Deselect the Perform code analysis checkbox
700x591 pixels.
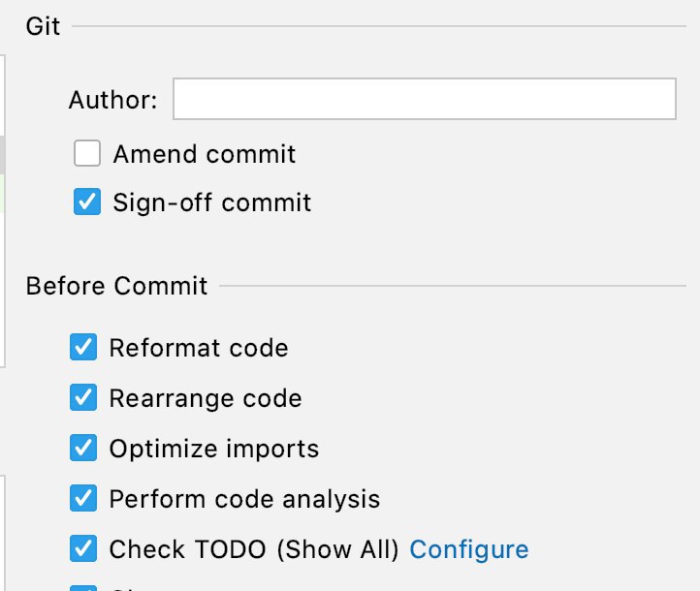point(83,498)
